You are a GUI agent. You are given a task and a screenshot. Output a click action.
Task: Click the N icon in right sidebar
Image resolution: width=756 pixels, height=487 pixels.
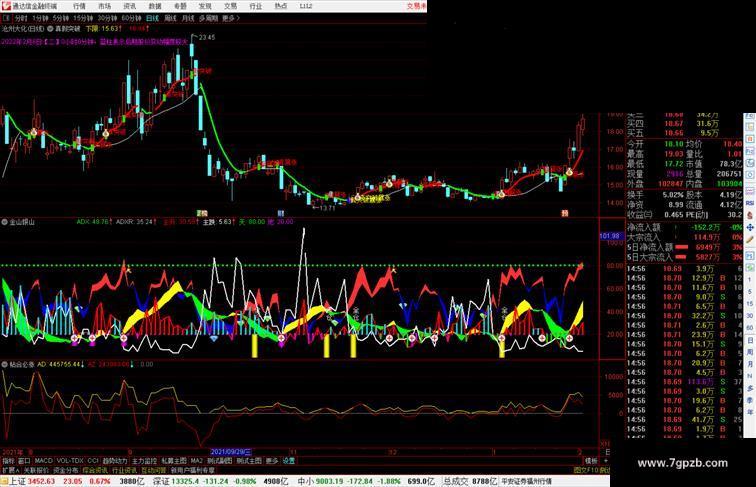click(x=750, y=376)
